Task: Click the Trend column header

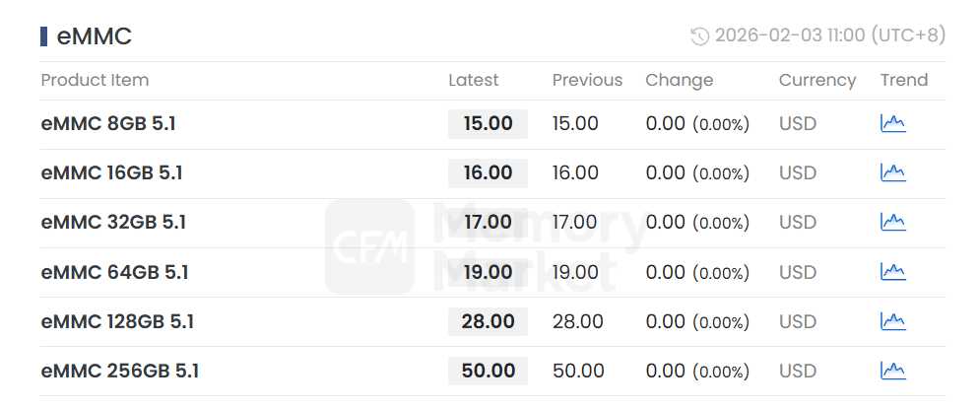Action: tap(904, 81)
